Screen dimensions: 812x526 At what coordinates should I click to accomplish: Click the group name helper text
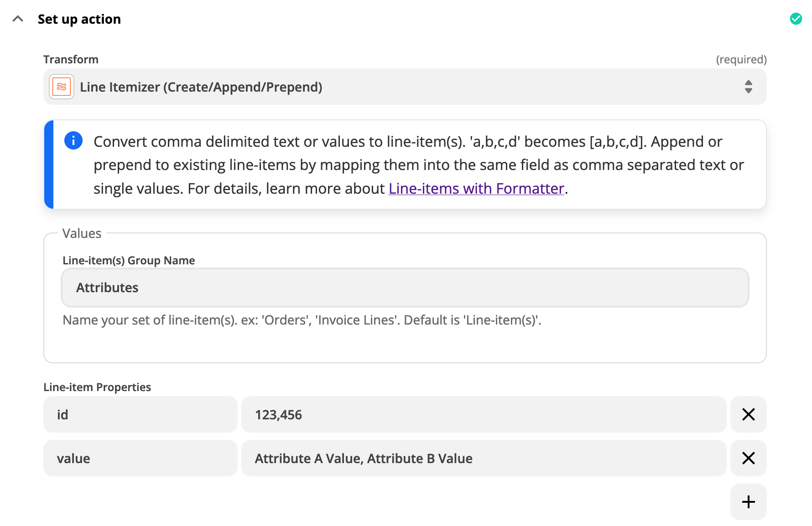pyautogui.click(x=302, y=320)
